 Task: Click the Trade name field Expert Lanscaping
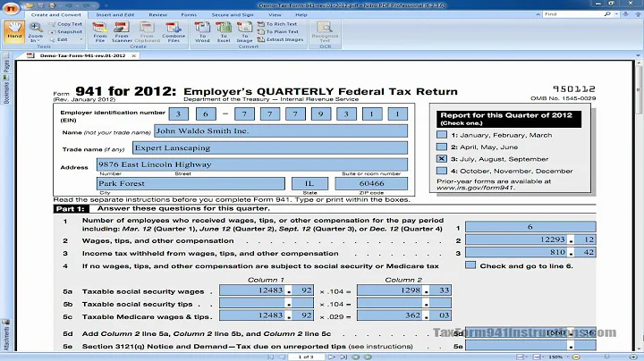pyautogui.click(x=270, y=147)
